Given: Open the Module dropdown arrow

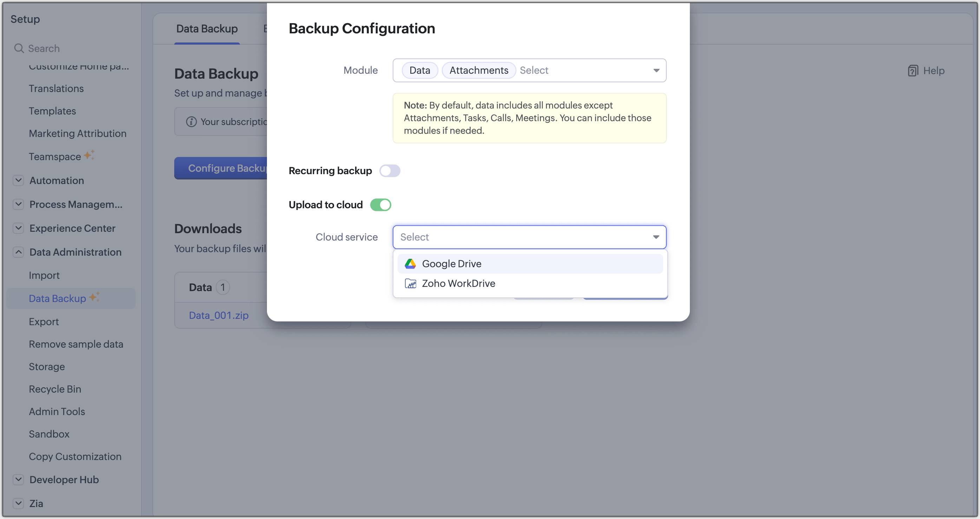Looking at the screenshot, I should [x=656, y=70].
